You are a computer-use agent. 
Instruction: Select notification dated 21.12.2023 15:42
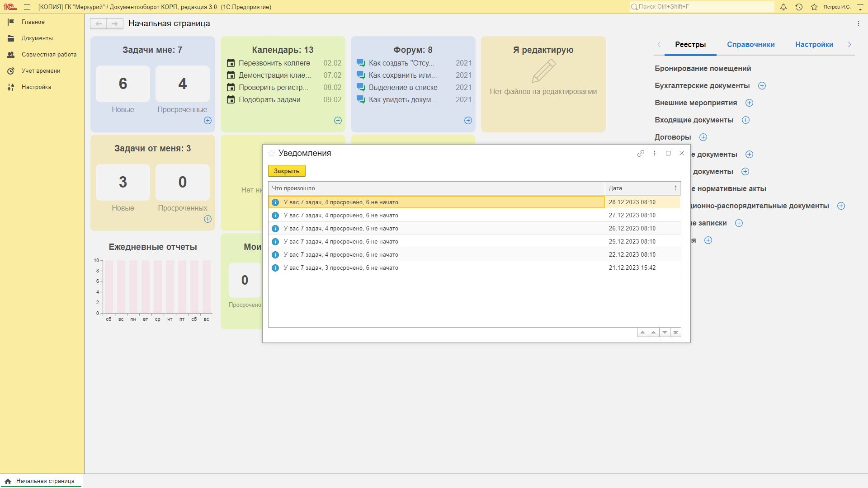474,267
